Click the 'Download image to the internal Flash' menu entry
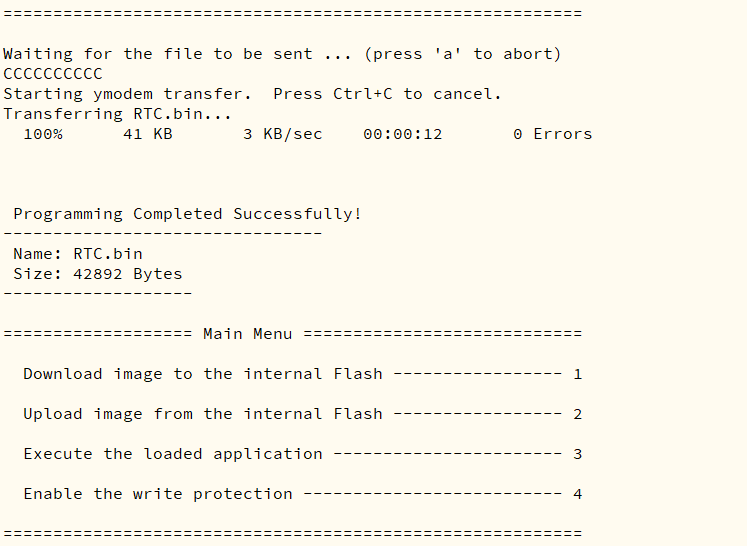 point(203,374)
